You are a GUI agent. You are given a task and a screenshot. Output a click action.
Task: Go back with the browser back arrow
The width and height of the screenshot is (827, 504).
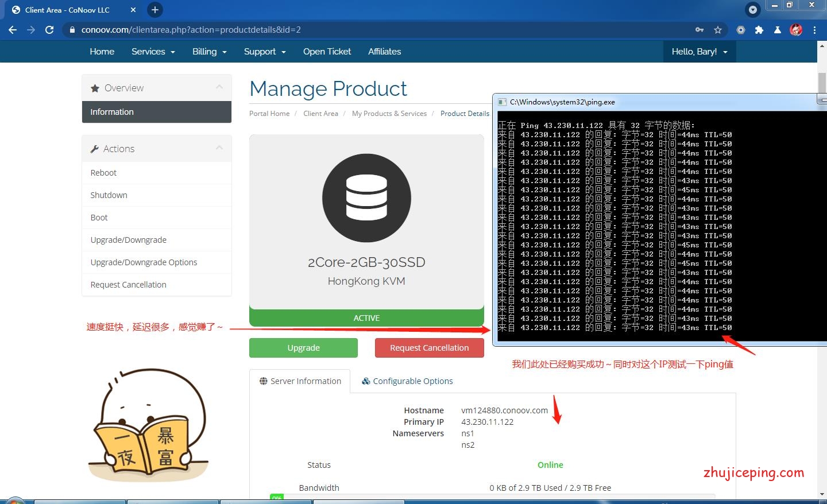click(x=13, y=30)
